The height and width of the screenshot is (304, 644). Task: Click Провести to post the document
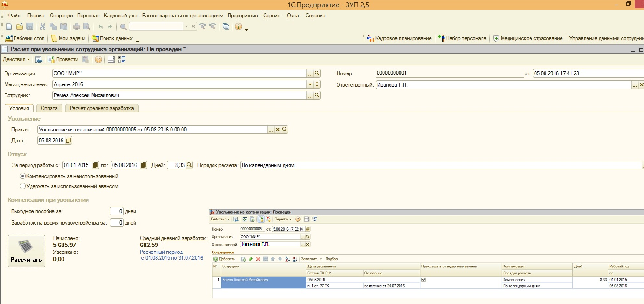pyautogui.click(x=63, y=59)
